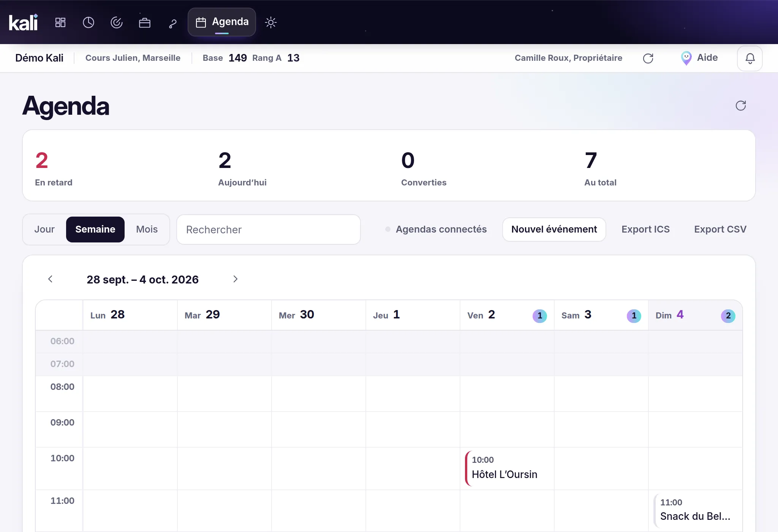Viewport: 778px width, 532px height.
Task: Go to next week chevron
Action: click(236, 279)
